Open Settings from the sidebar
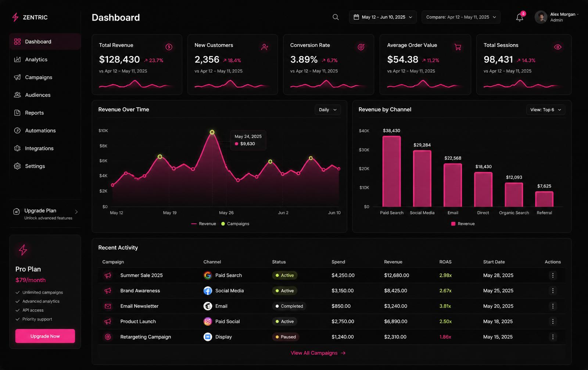The height and width of the screenshot is (370, 588). coord(45,166)
